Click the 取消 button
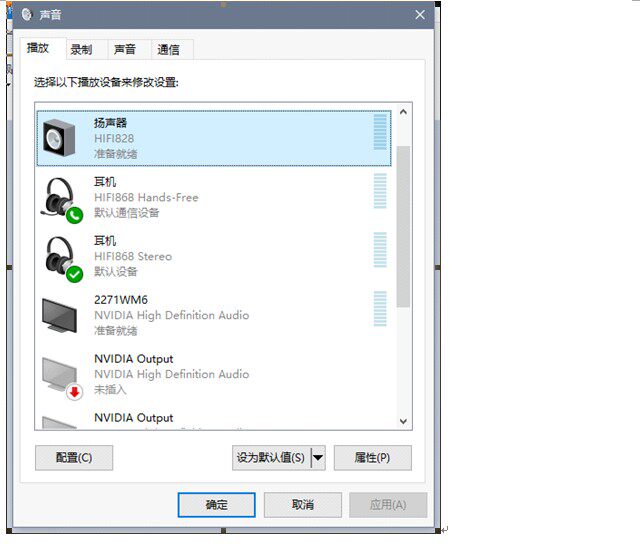 point(303,505)
